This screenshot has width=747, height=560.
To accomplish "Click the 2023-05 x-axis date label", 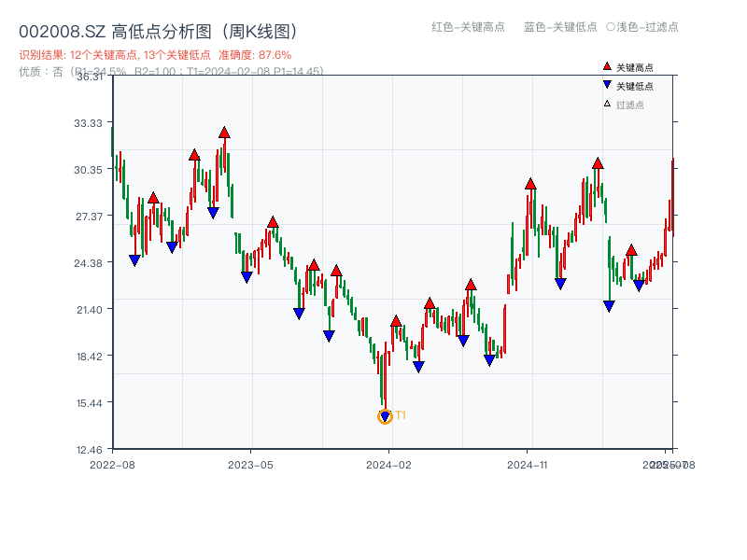I will (x=250, y=465).
